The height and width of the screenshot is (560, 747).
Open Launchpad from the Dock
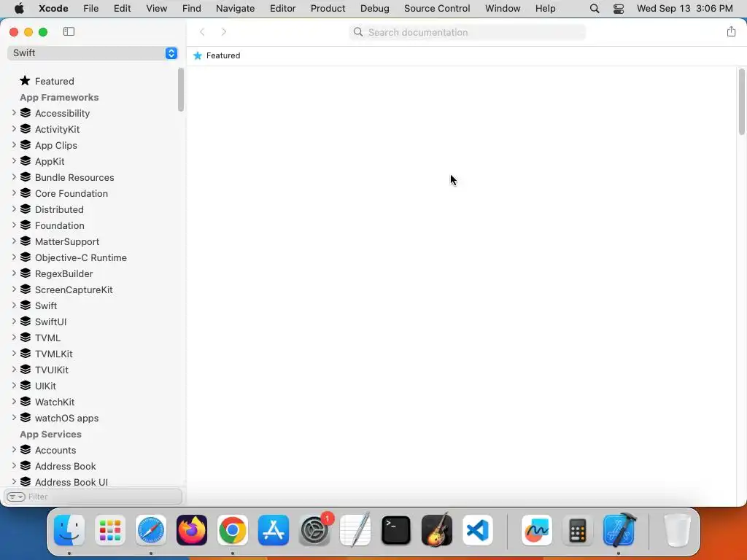coord(110,530)
